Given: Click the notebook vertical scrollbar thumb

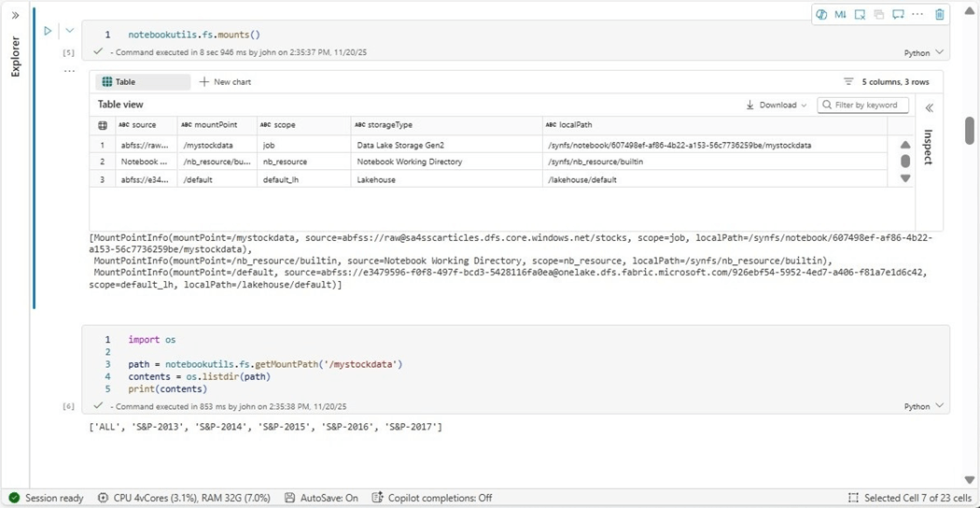Looking at the screenshot, I should point(970,131).
